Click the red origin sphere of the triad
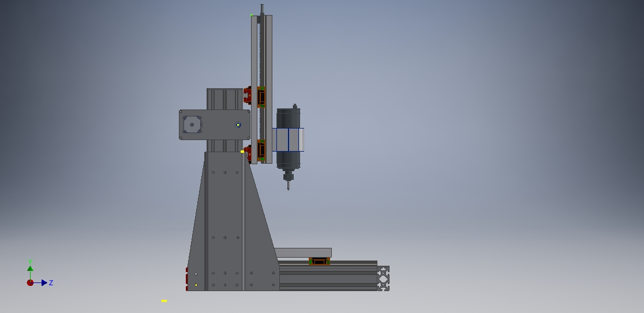Image resolution: width=644 pixels, height=313 pixels. (30, 282)
